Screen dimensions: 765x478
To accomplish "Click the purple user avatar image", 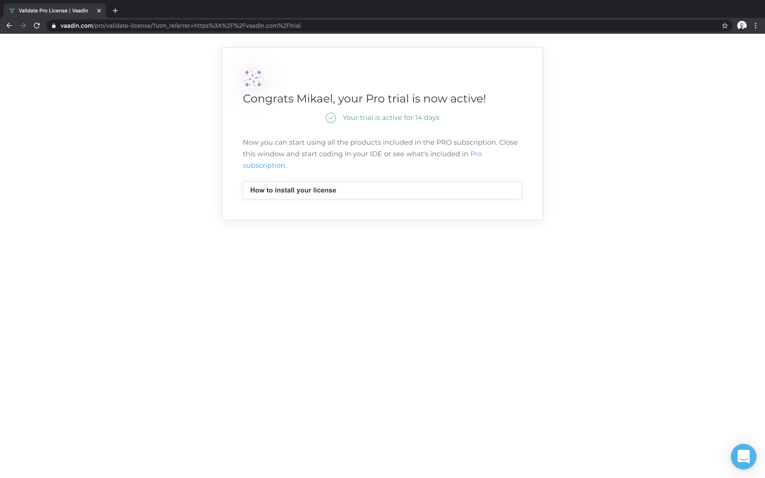I will tap(253, 78).
